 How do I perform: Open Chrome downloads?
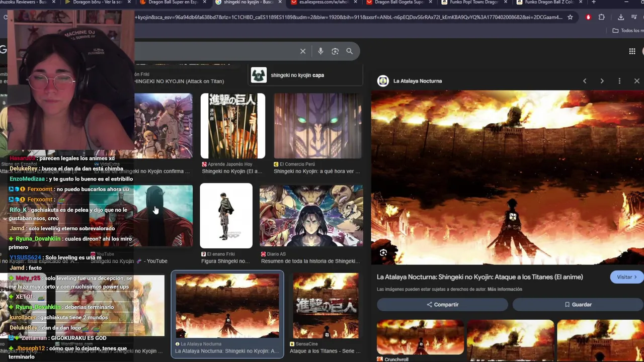[x=621, y=17]
